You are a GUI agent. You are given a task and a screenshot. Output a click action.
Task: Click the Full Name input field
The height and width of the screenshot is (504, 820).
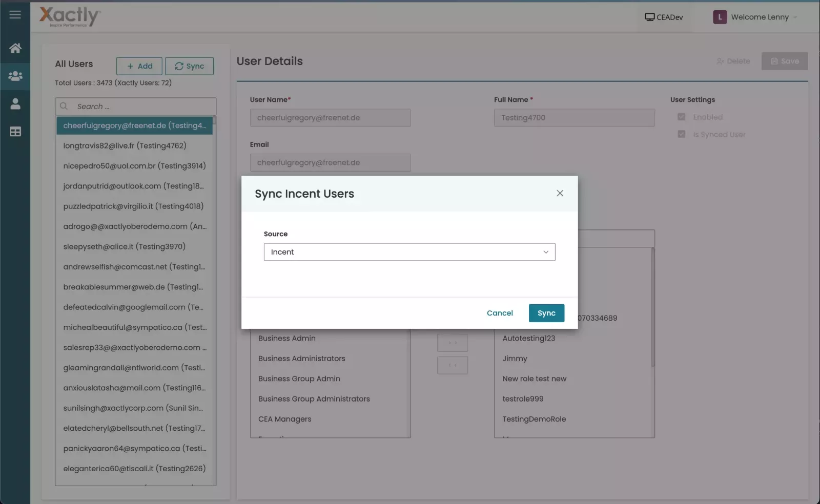point(574,118)
